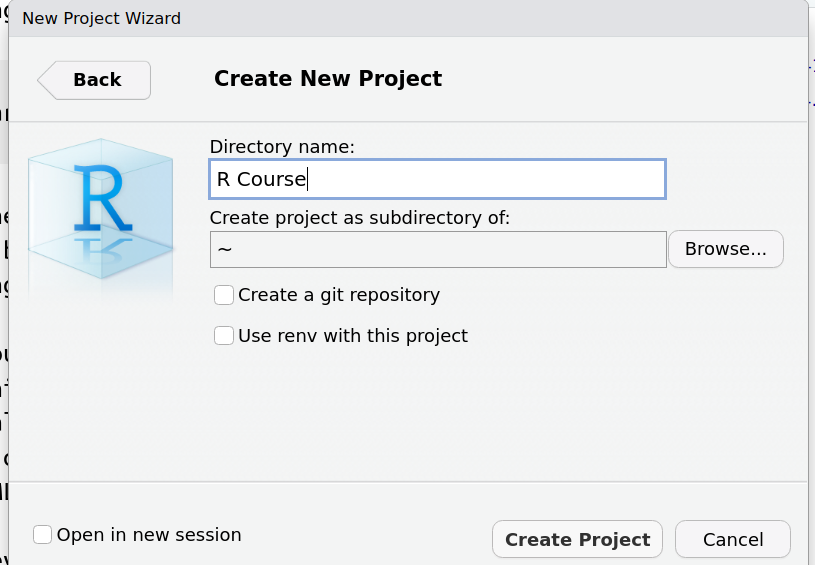Click the Directory name text field
Image resolution: width=815 pixels, height=565 pixels.
pyautogui.click(x=436, y=180)
